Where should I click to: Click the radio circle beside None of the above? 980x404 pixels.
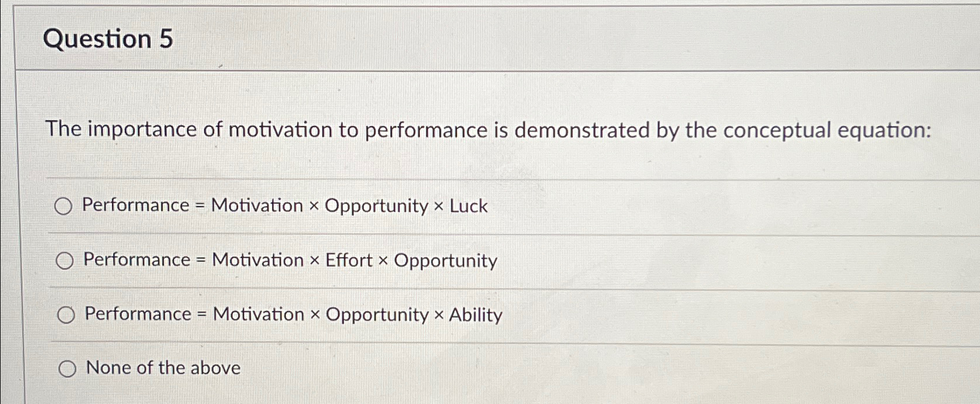[x=68, y=368]
